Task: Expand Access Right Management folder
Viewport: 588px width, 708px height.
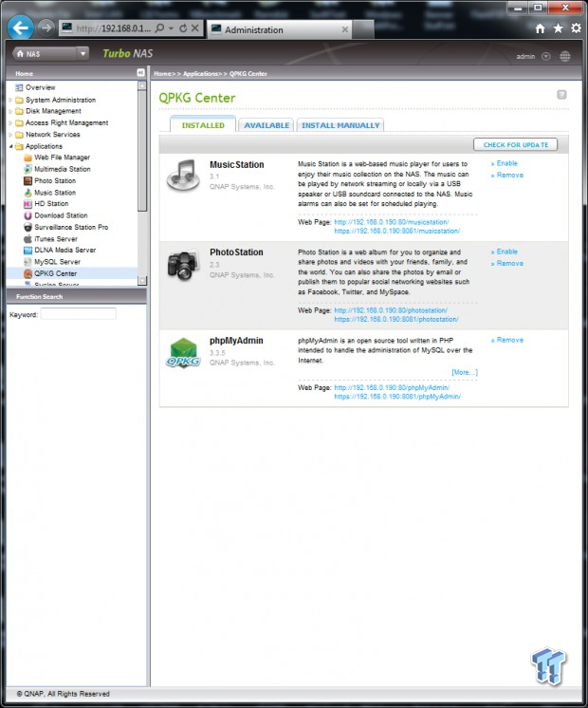Action: pos(10,122)
